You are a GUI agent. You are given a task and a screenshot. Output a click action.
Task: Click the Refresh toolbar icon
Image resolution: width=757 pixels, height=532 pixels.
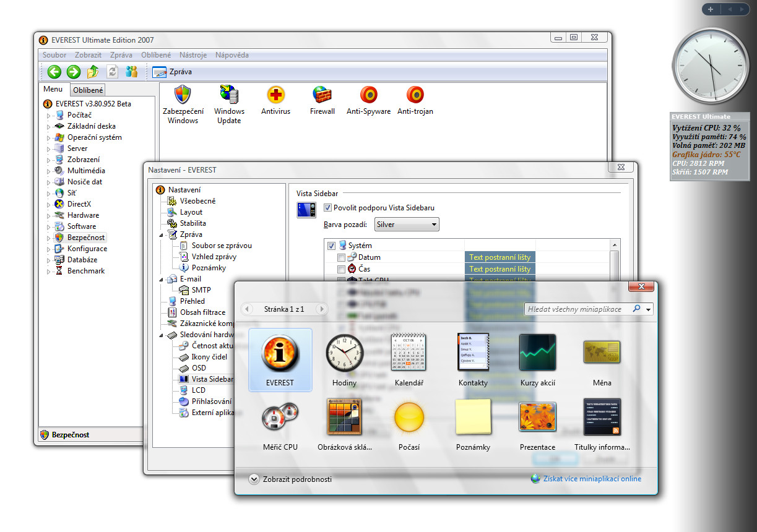[112, 72]
